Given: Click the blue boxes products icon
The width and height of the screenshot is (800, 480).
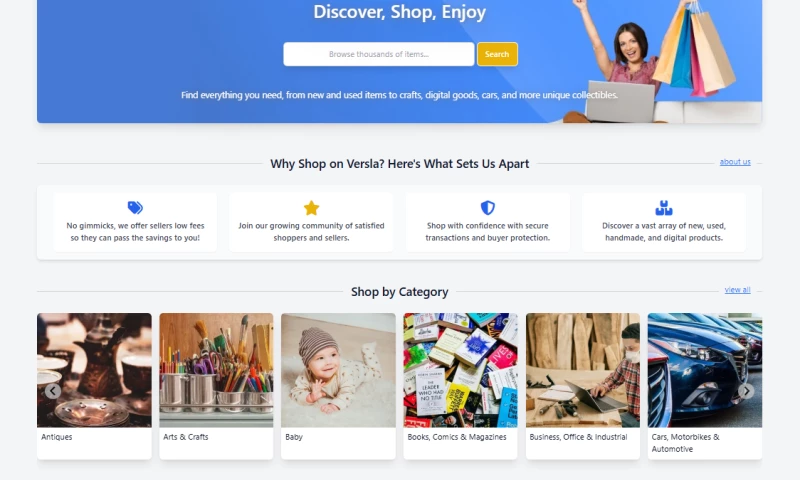Looking at the screenshot, I should click(x=664, y=208).
